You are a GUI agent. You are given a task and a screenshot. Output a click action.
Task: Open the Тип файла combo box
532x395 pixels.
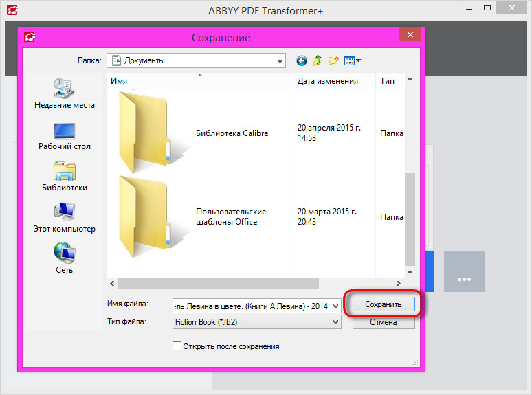[x=256, y=322]
